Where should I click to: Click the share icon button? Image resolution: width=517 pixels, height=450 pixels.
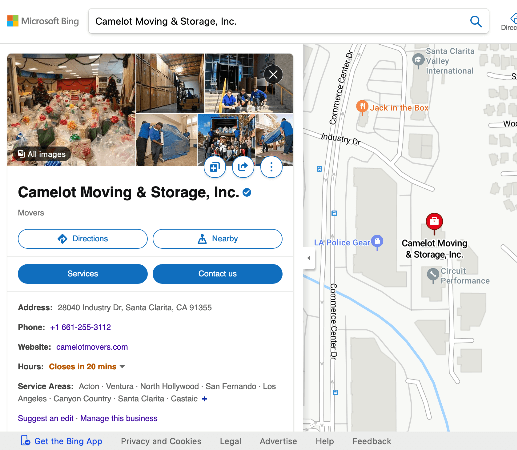[243, 167]
